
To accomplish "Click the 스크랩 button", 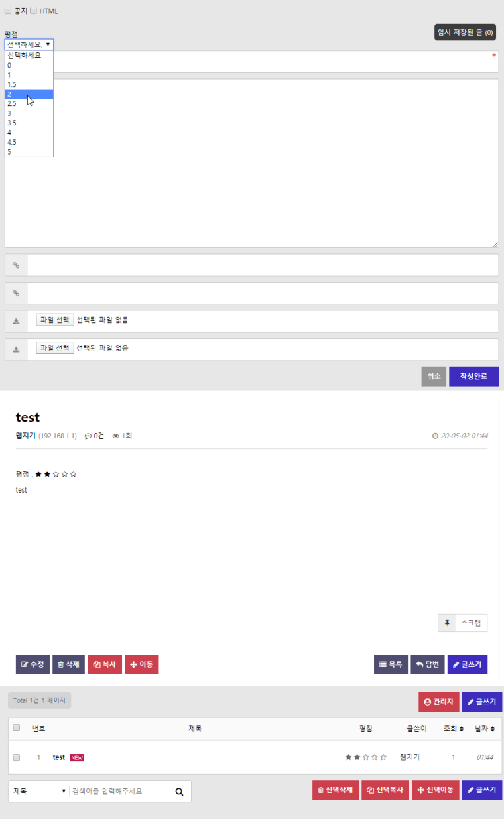I will 470,622.
